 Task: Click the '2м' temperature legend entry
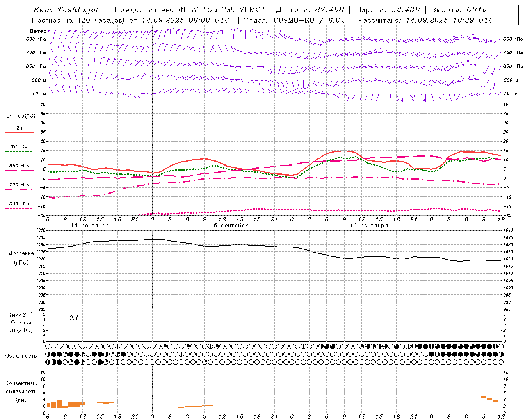click(x=19, y=128)
